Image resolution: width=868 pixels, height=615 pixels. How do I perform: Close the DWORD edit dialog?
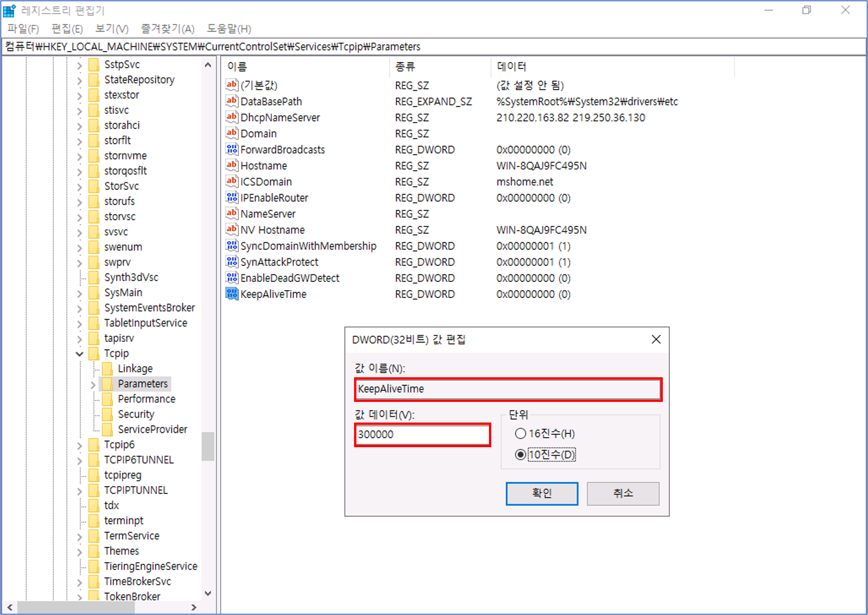[656, 339]
